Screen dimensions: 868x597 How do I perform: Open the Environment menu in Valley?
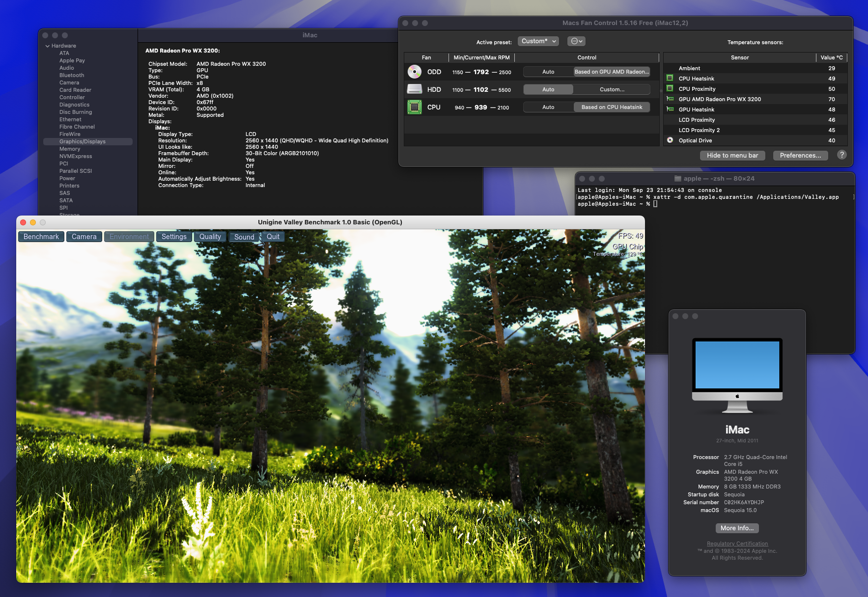pos(129,237)
